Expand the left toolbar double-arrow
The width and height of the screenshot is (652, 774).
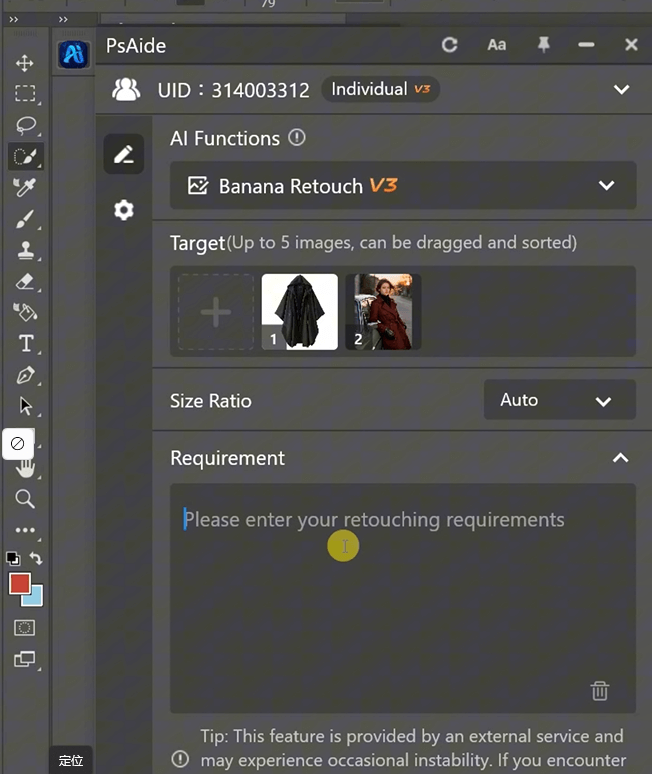[14, 19]
